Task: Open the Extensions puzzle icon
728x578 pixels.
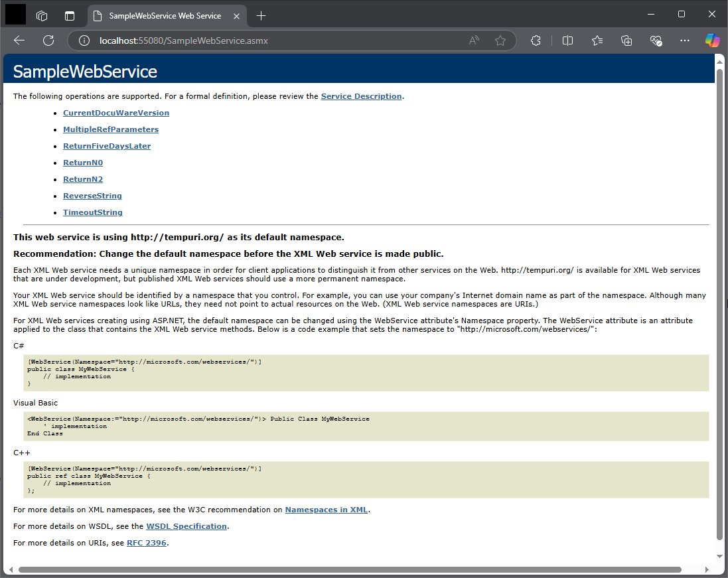Action: pyautogui.click(x=536, y=41)
